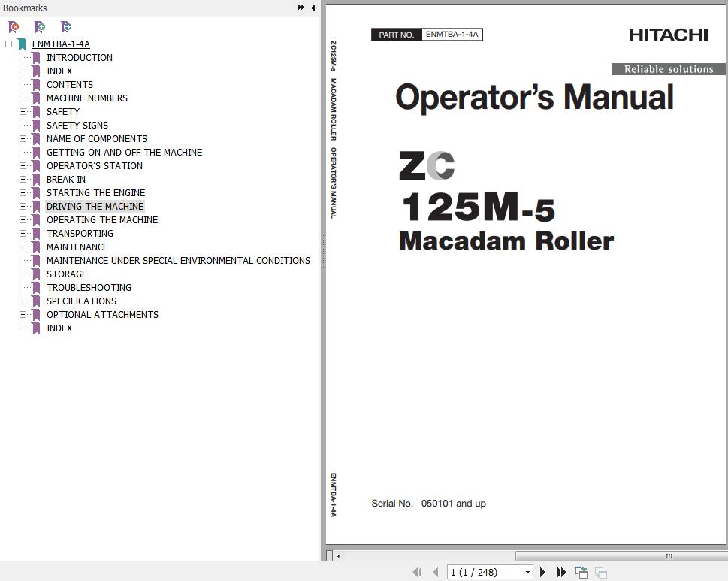The height and width of the screenshot is (581, 728).
Task: Click the delete bookmark icon
Action: point(14,27)
